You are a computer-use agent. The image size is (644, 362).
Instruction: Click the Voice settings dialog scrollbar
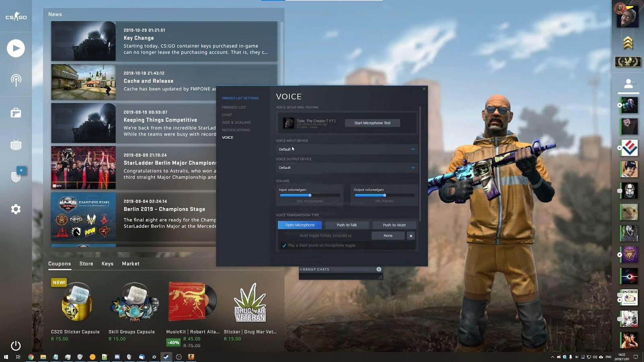click(x=420, y=164)
